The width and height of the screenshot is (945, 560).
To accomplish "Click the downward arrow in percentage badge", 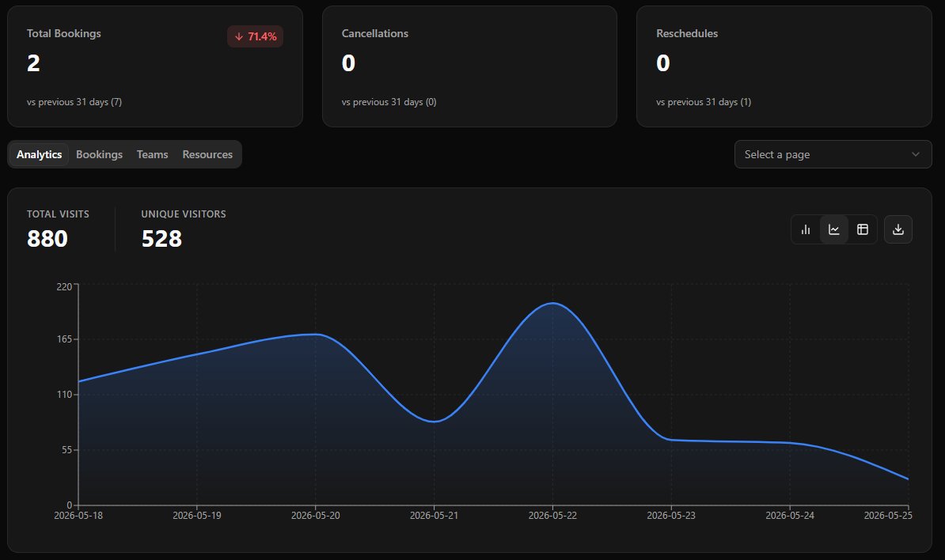I will [239, 36].
